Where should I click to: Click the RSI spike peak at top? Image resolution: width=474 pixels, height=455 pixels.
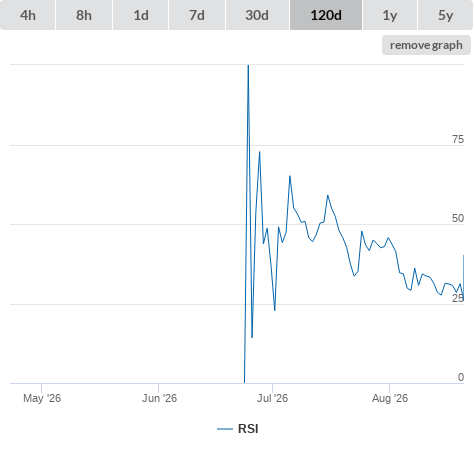pos(248,66)
